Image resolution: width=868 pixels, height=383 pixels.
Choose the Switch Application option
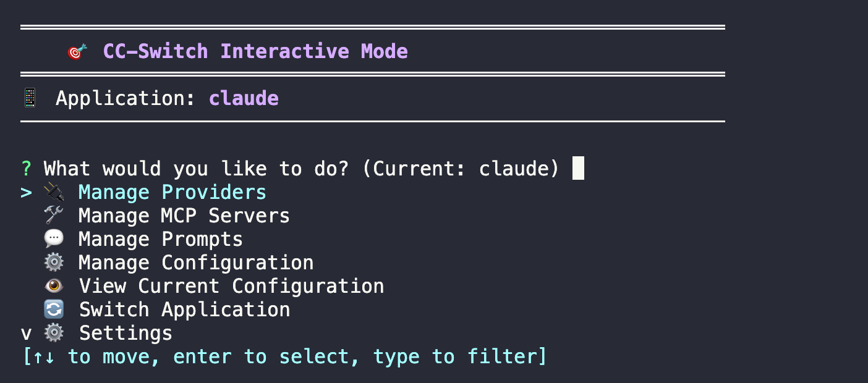pos(184,309)
